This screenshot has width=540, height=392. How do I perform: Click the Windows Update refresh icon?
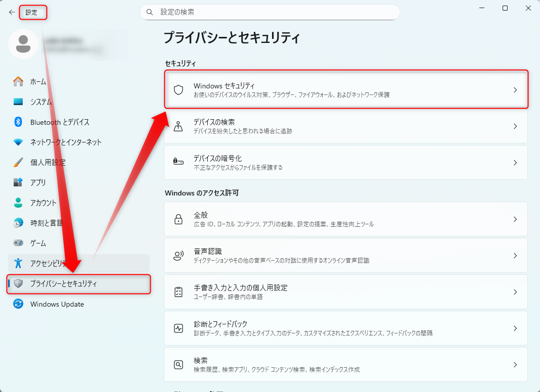tap(18, 304)
